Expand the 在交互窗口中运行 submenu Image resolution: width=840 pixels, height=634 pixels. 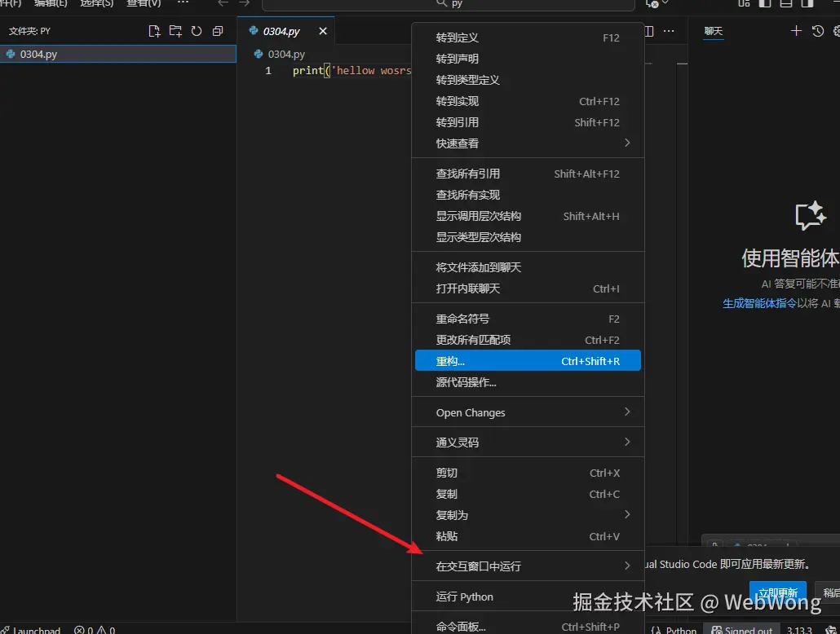click(x=528, y=566)
